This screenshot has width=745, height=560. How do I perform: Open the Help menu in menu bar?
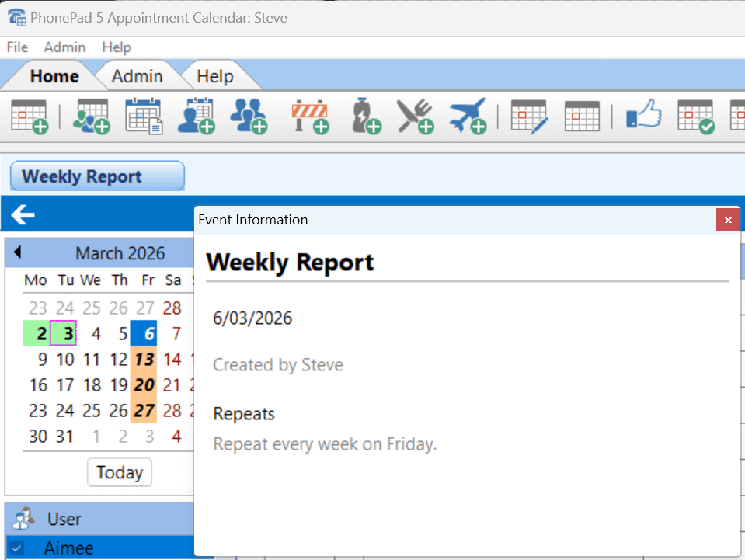point(117,47)
